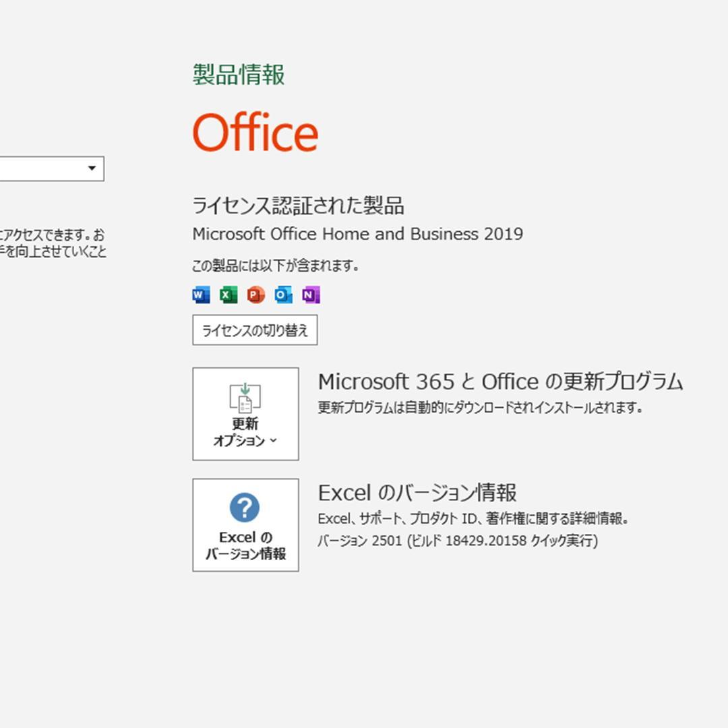728x728 pixels.
Task: Open the 更新オプション dropdown chevron
Action: click(274, 442)
